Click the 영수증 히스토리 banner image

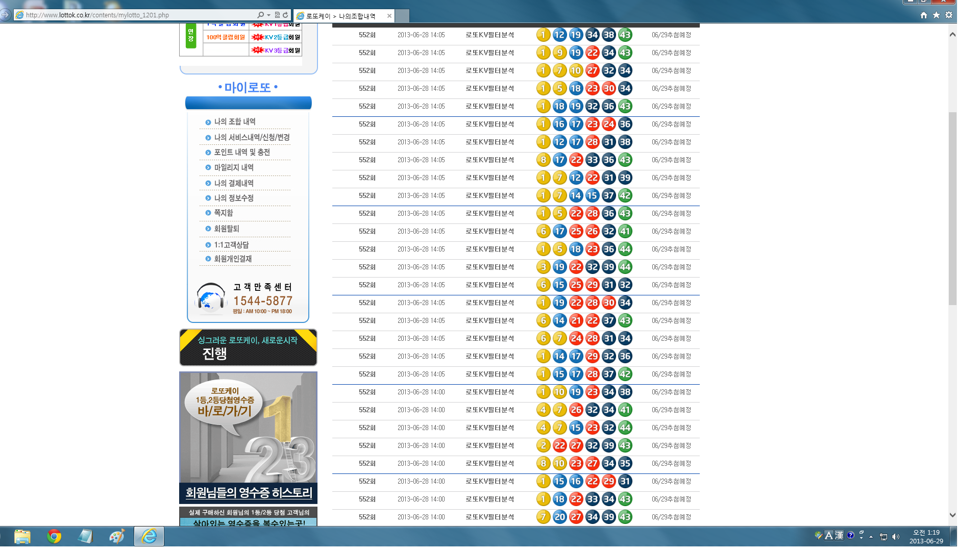tap(248, 438)
